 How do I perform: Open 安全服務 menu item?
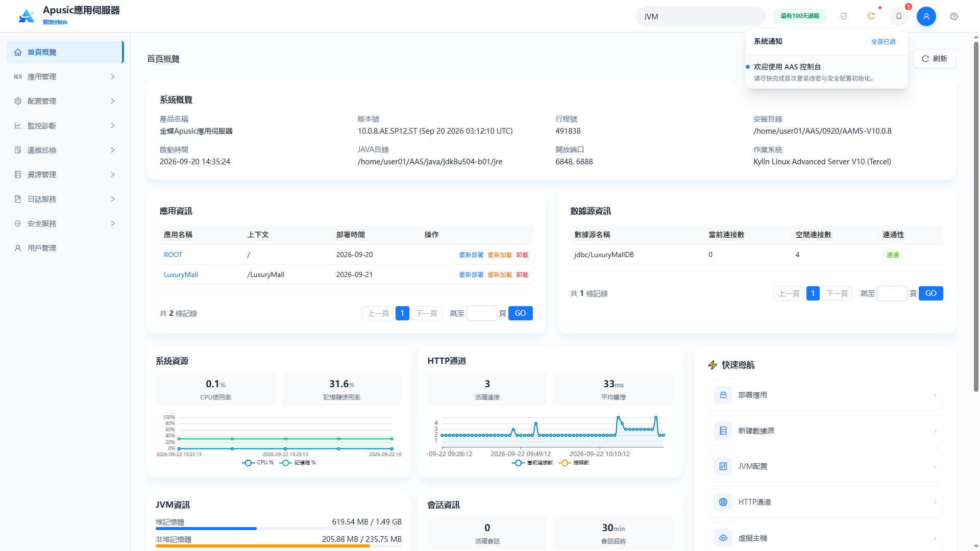[x=65, y=223]
